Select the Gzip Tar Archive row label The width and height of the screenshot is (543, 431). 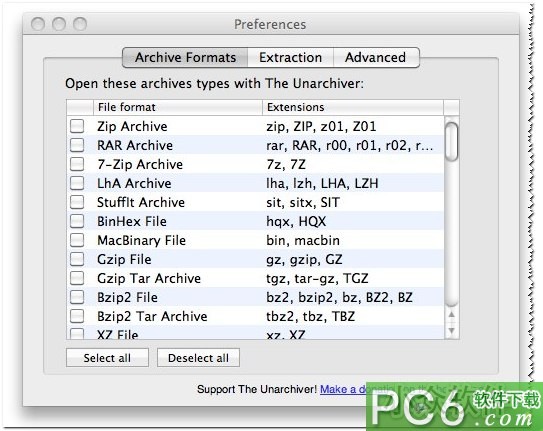[x=149, y=278]
